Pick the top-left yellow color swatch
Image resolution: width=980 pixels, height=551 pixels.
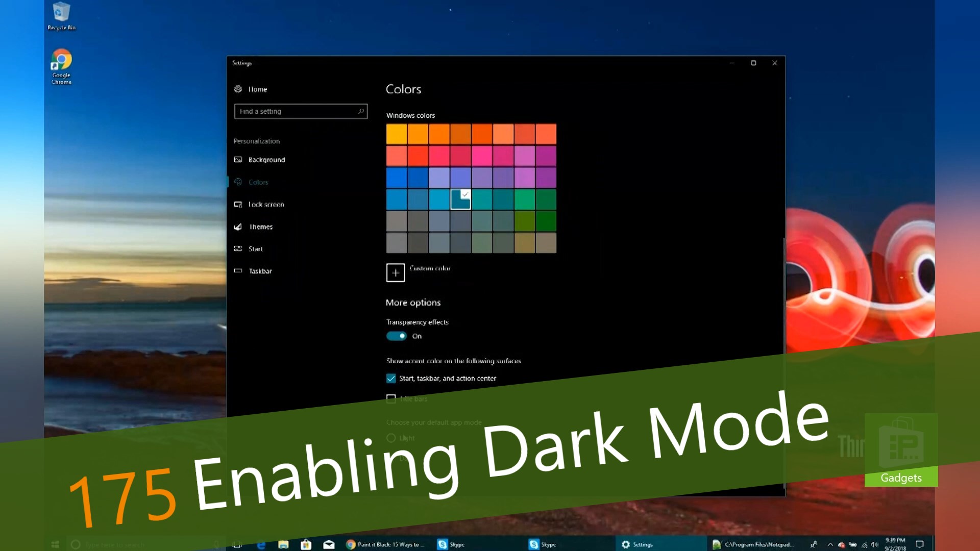point(396,134)
